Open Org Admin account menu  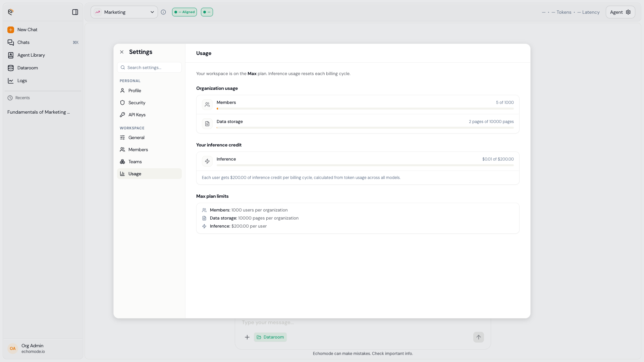pyautogui.click(x=43, y=349)
